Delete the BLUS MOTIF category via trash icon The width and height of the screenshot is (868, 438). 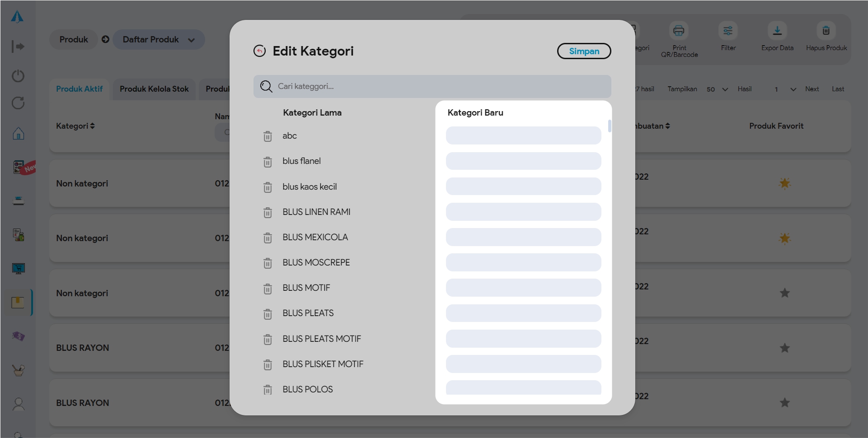(267, 289)
